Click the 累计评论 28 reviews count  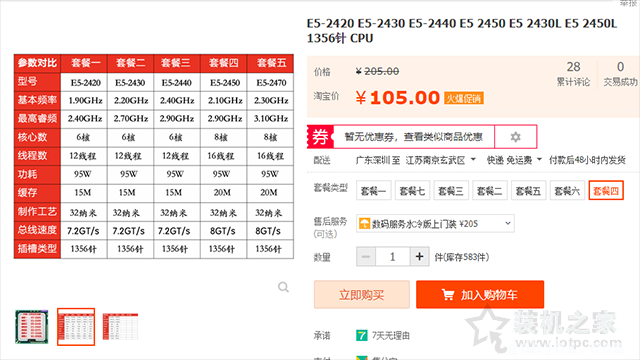coord(573,74)
